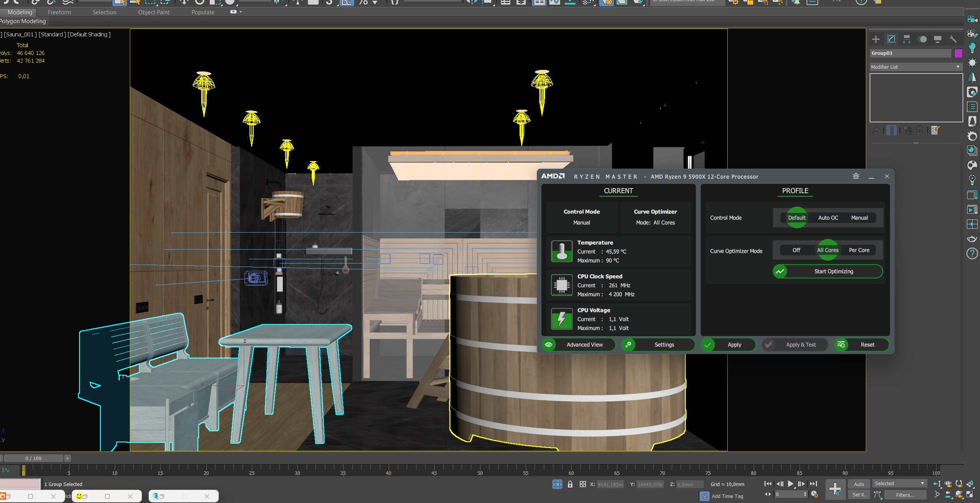Open the Time Configuration clock icon

click(815, 495)
